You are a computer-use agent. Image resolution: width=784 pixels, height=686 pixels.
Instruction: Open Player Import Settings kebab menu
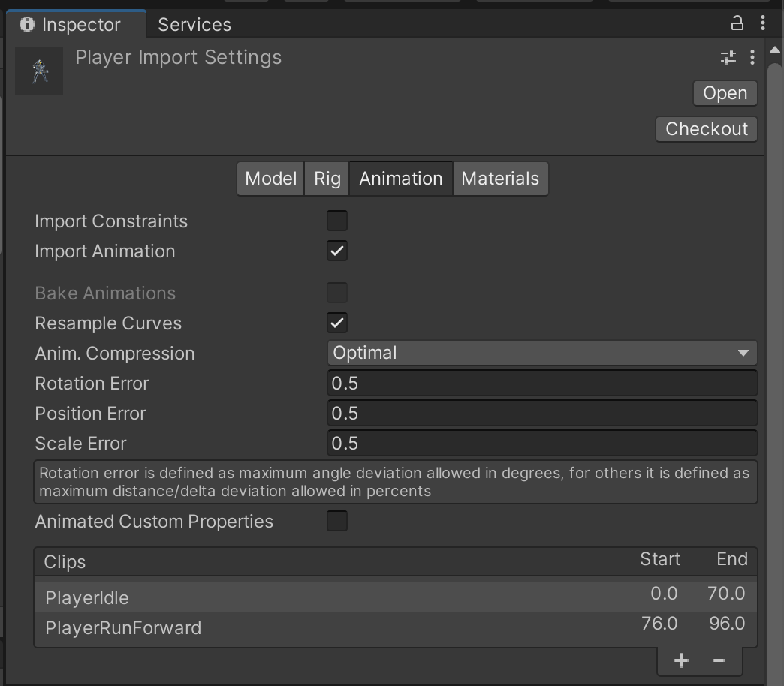coord(752,57)
